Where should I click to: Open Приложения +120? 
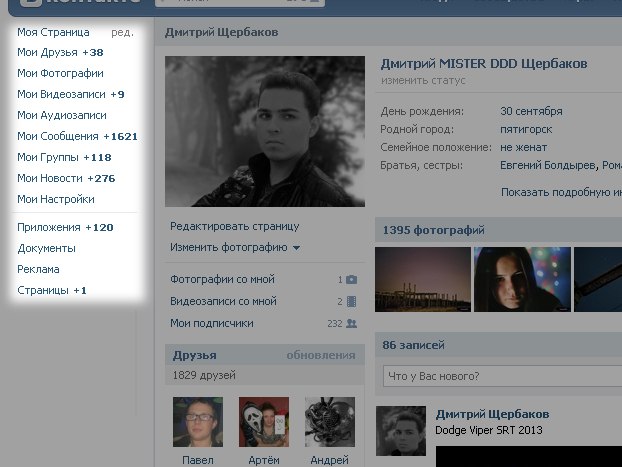pos(65,227)
